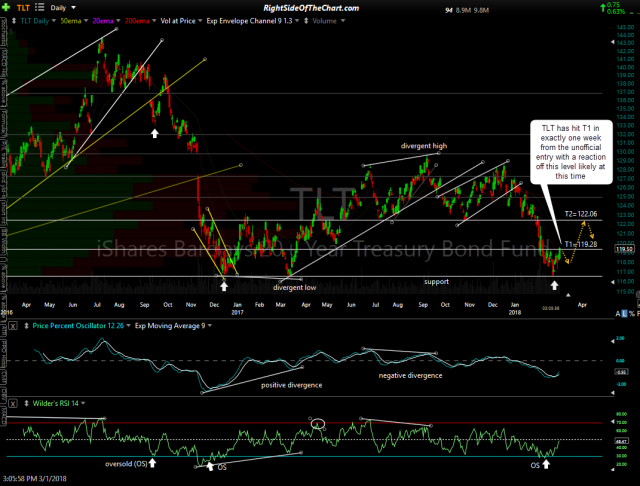Click the small triangle marker above time axis
Image resolution: width=640 pixels, height=486 pixels.
click(568, 295)
